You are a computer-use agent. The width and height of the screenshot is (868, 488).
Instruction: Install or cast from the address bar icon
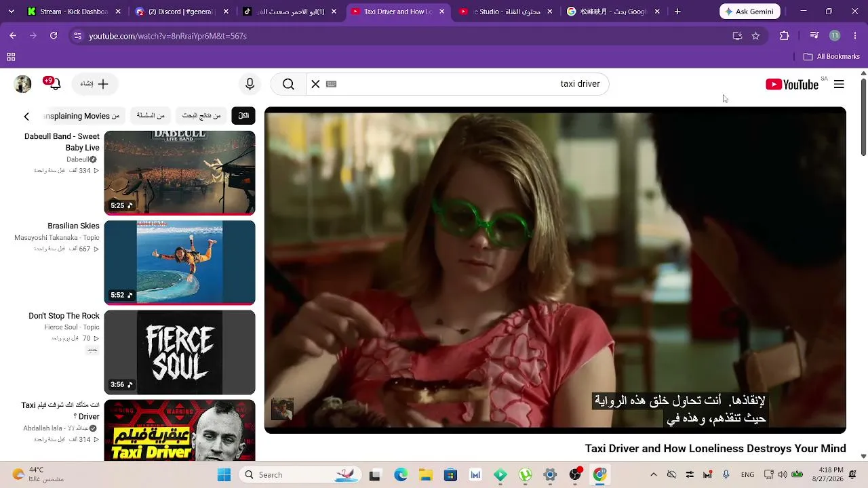pos(737,36)
